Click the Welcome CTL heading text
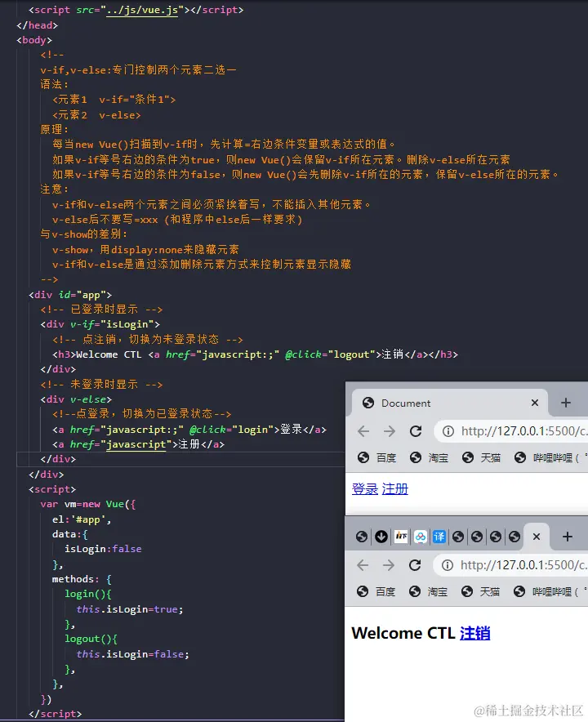This screenshot has width=588, height=722. coord(403,633)
